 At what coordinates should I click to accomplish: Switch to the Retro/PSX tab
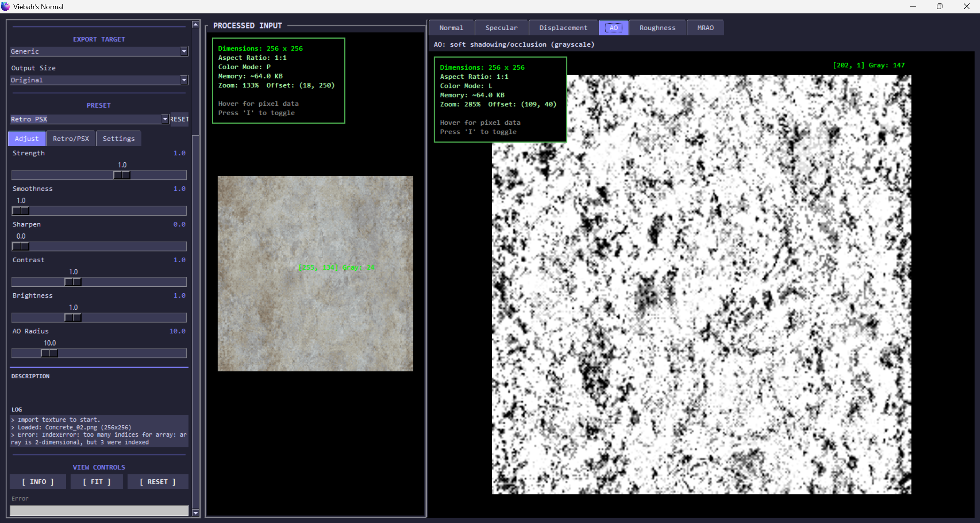tap(71, 139)
